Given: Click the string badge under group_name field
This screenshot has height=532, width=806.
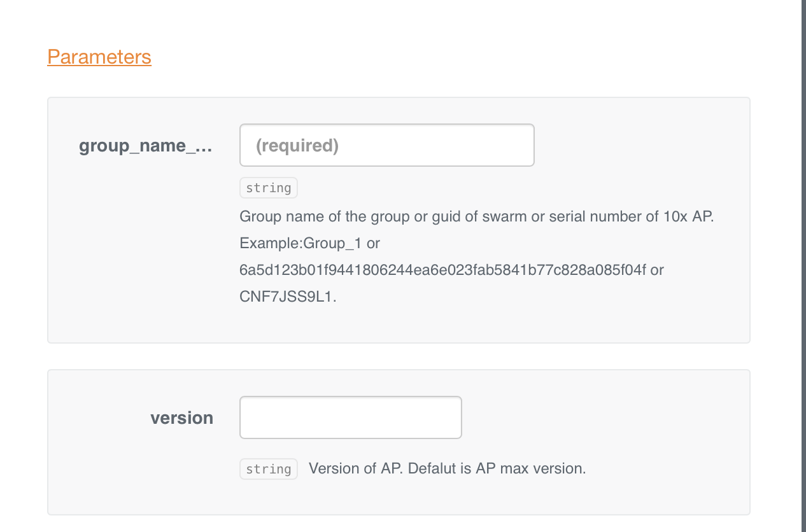Looking at the screenshot, I should (268, 188).
